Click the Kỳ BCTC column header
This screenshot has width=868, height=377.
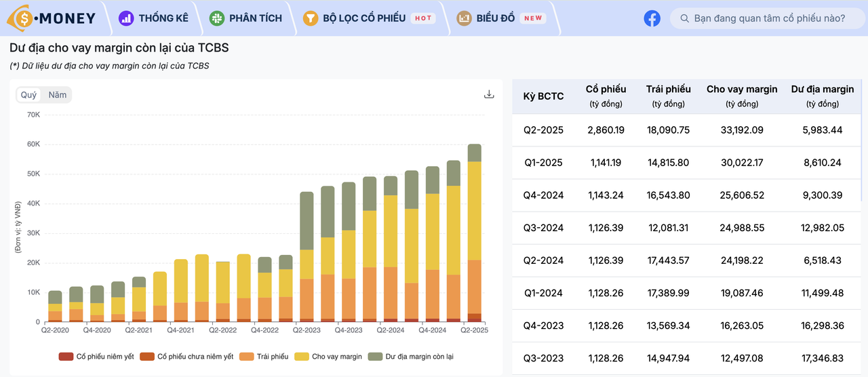coord(543,96)
